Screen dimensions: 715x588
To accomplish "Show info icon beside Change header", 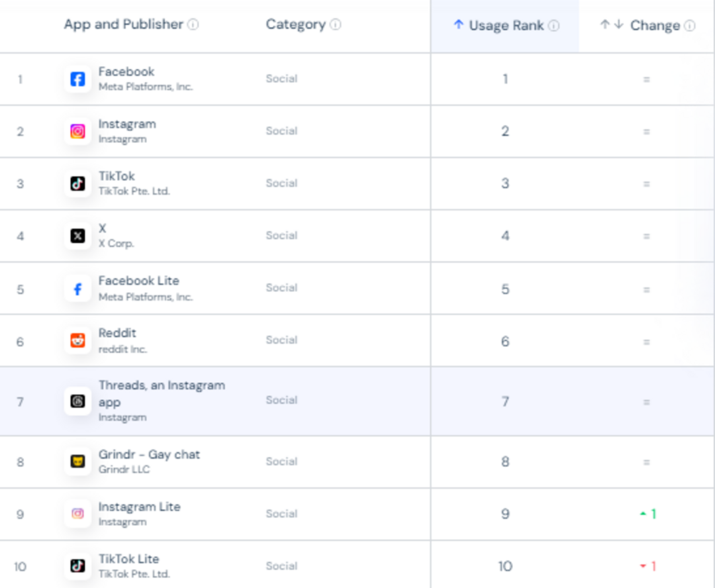I will tap(690, 26).
